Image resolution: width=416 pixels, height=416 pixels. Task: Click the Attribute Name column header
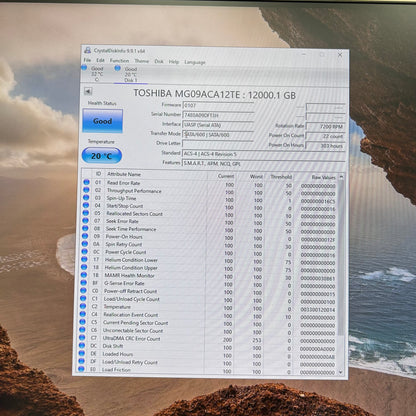[124, 174]
